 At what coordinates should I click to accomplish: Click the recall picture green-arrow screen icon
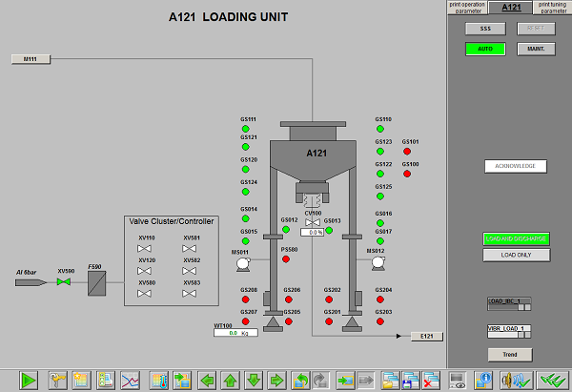point(345,381)
